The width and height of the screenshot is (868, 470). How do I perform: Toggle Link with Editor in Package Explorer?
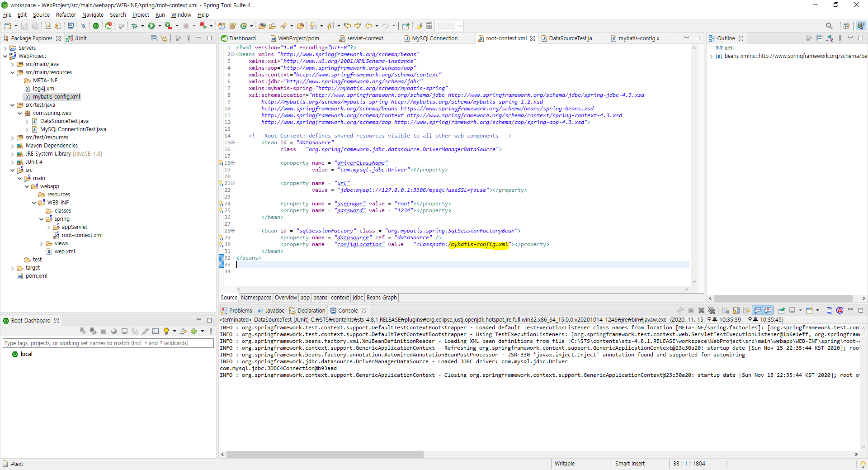pyautogui.click(x=164, y=38)
